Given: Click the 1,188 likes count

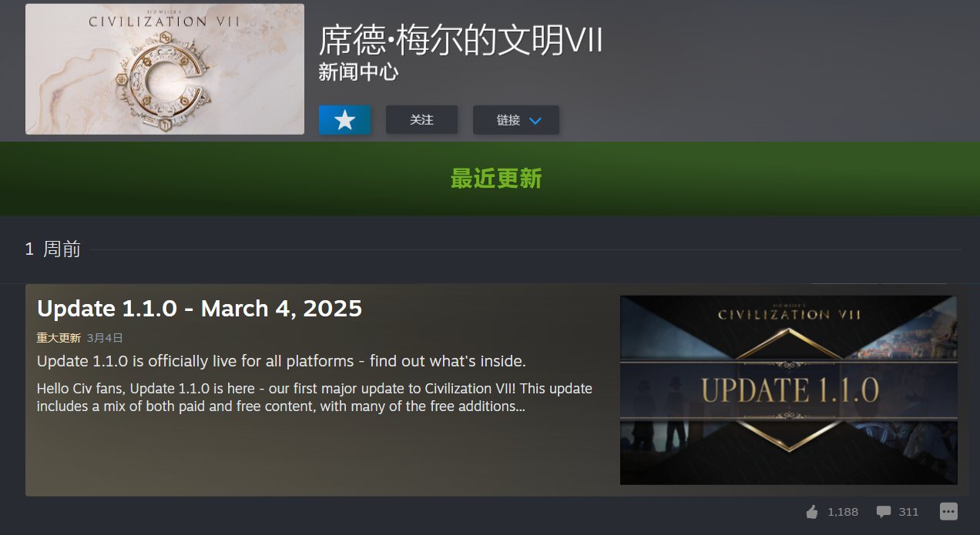Looking at the screenshot, I should click(843, 512).
